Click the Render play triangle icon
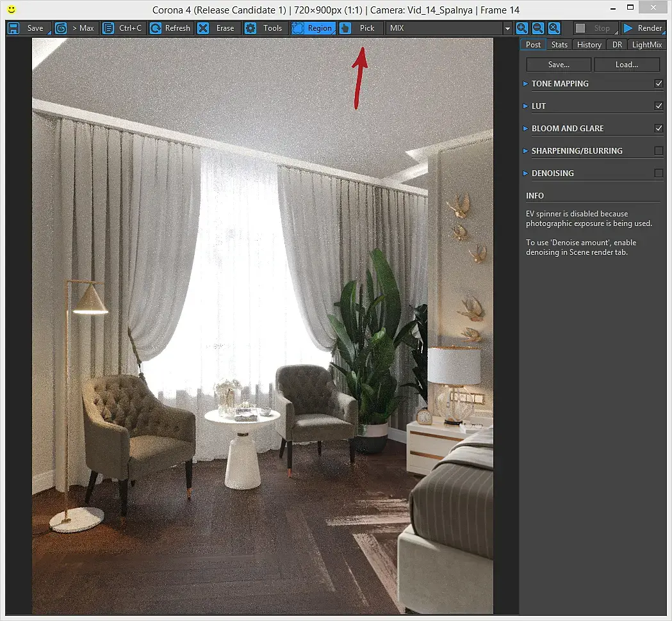 (x=628, y=28)
